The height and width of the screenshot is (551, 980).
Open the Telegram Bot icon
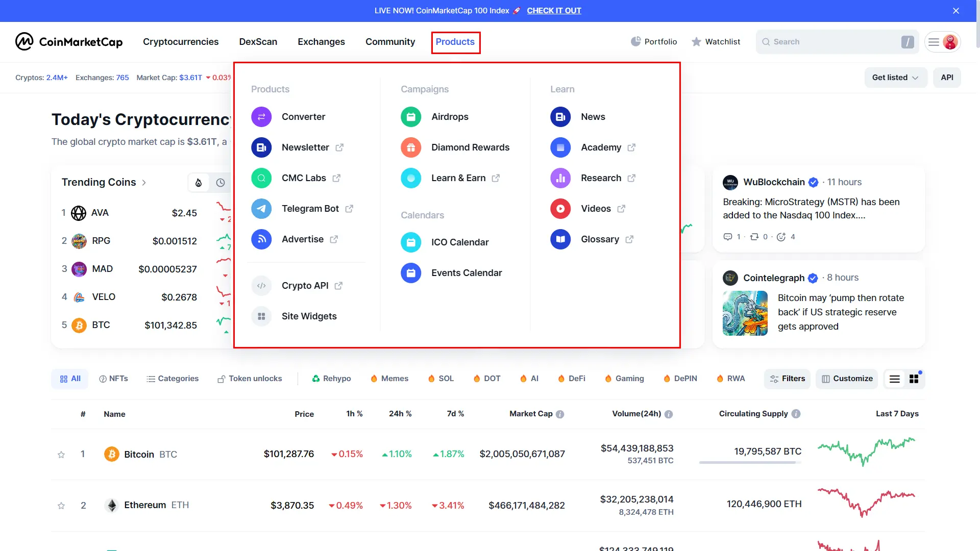tap(261, 208)
